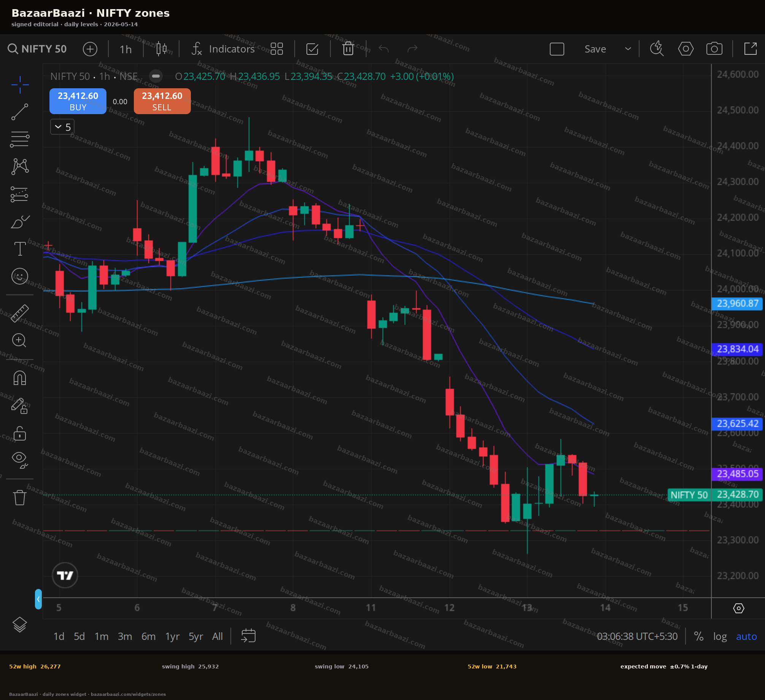Select the zoom in tool
The height and width of the screenshot is (700, 765).
(x=20, y=340)
